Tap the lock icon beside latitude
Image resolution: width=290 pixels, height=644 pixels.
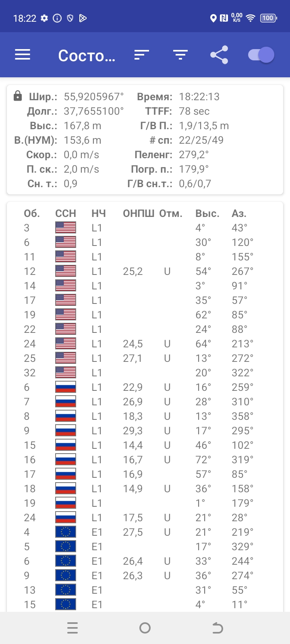tap(17, 96)
